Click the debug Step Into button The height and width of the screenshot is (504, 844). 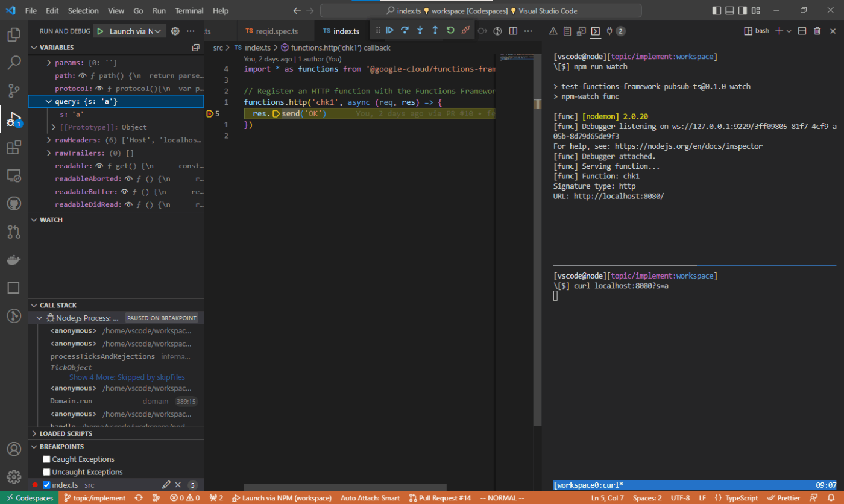(x=420, y=30)
